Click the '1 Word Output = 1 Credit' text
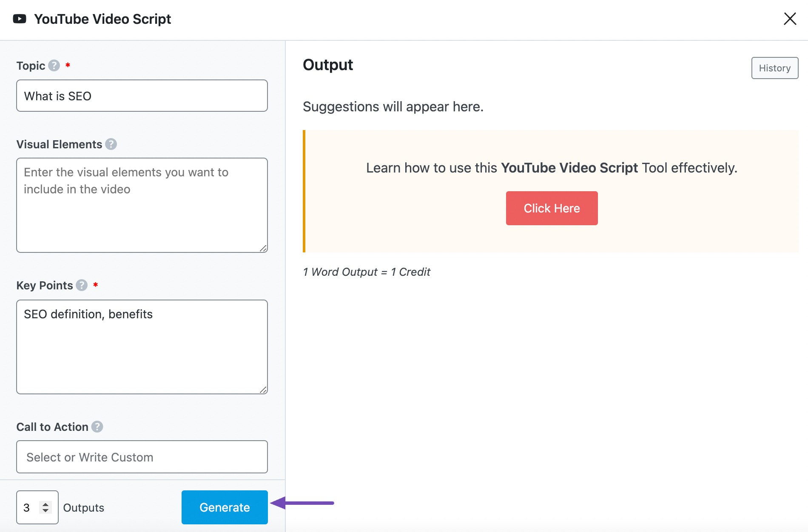Screen dimensions: 808x532 [x=367, y=272]
